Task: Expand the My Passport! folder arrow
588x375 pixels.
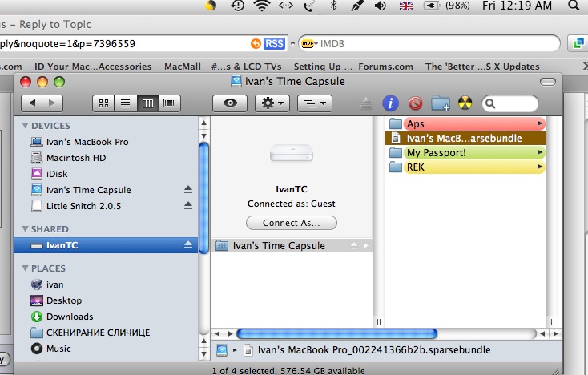Action: pos(540,152)
